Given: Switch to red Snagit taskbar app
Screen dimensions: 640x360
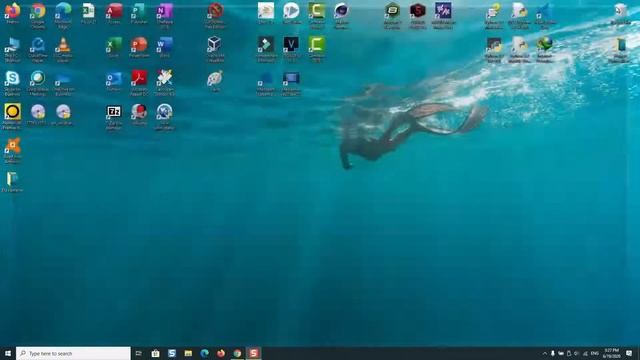Looking at the screenshot, I should click(x=253, y=353).
